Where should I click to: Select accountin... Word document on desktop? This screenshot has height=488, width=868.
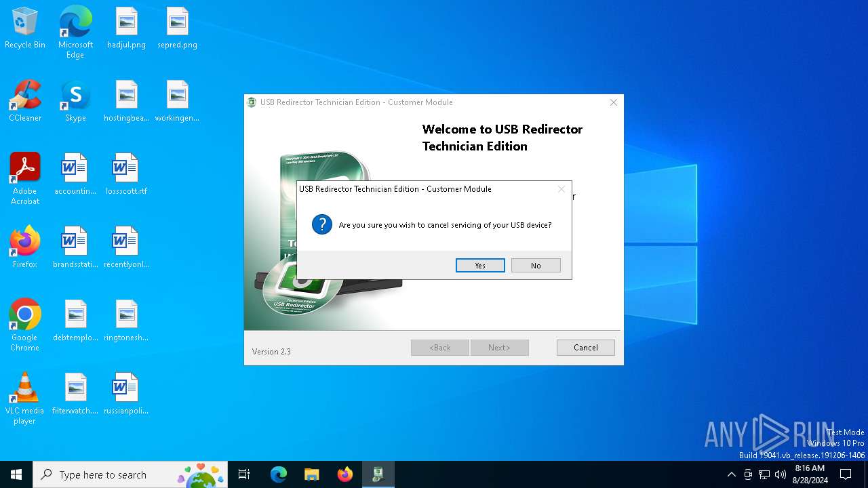[75, 175]
